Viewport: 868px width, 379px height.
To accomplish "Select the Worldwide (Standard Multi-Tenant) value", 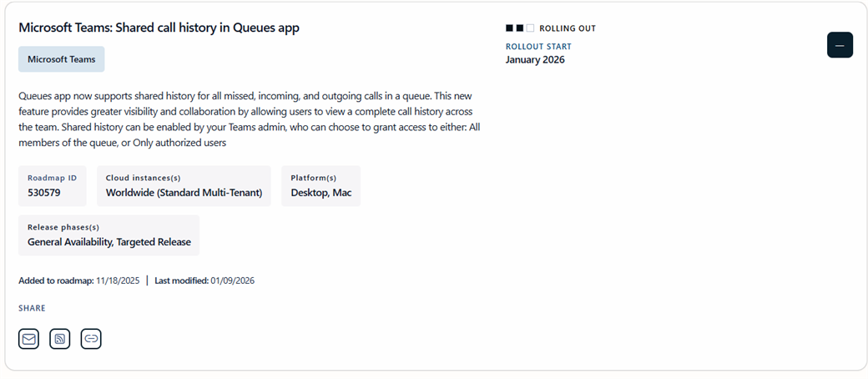I will point(184,193).
